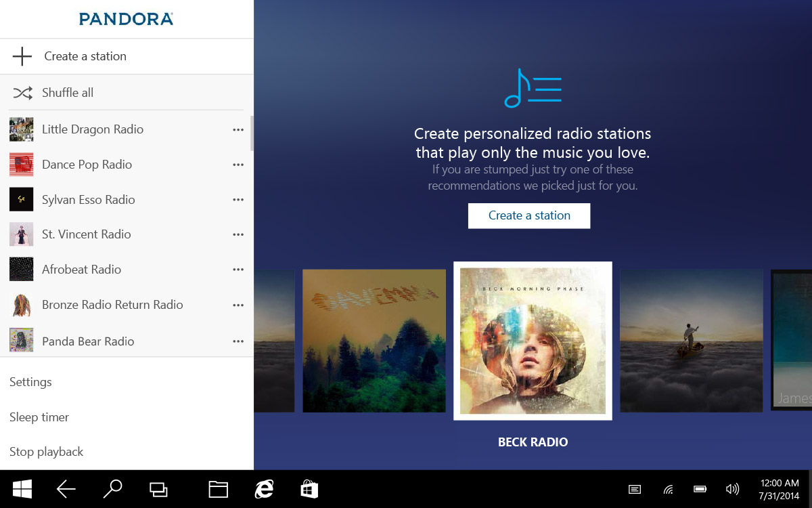Click the PANDORA logo header
The height and width of the screenshot is (508, 812).
tap(127, 19)
